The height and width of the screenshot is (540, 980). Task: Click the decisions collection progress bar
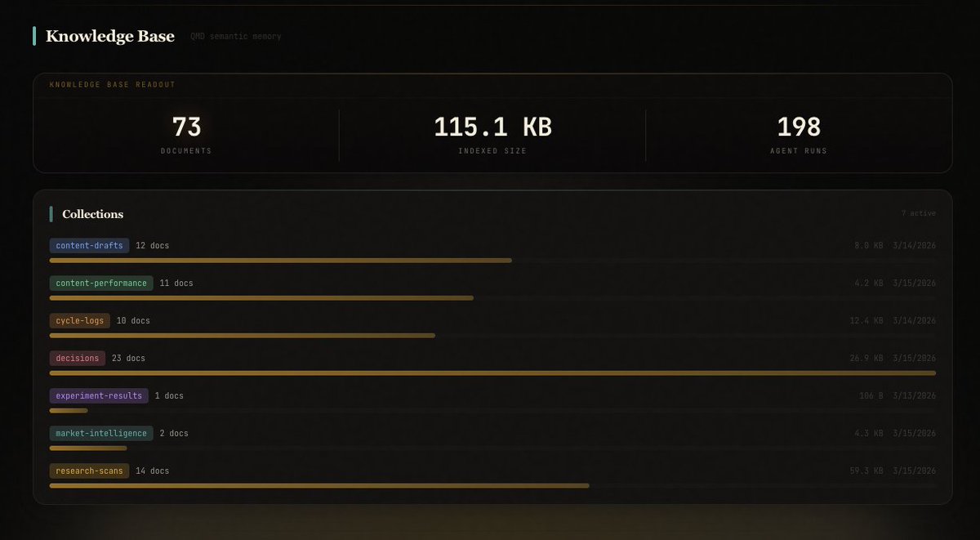click(492, 373)
